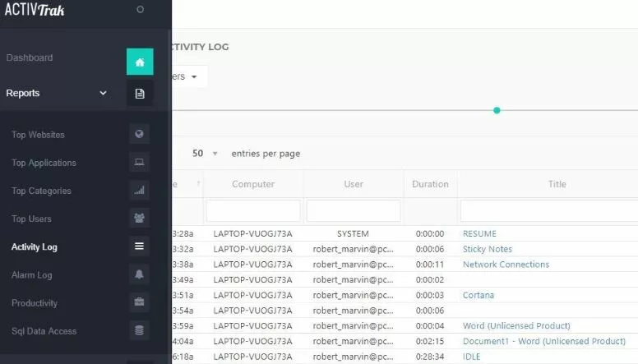Open Sql Data Access in the sidebar
The height and width of the screenshot is (364, 638).
pyautogui.click(x=44, y=331)
